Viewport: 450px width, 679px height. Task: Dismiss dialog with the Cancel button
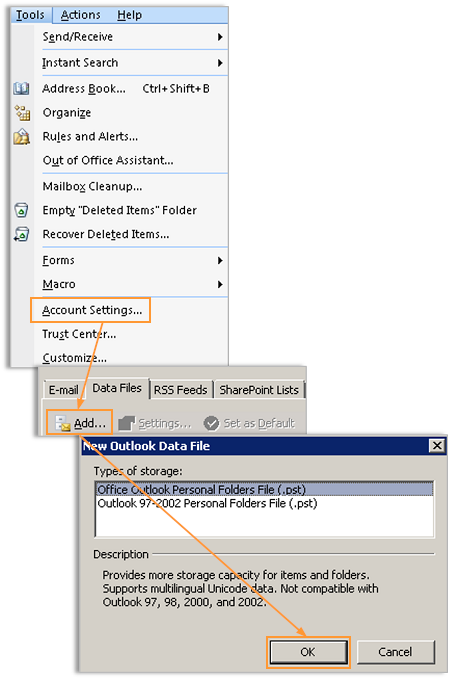(395, 652)
